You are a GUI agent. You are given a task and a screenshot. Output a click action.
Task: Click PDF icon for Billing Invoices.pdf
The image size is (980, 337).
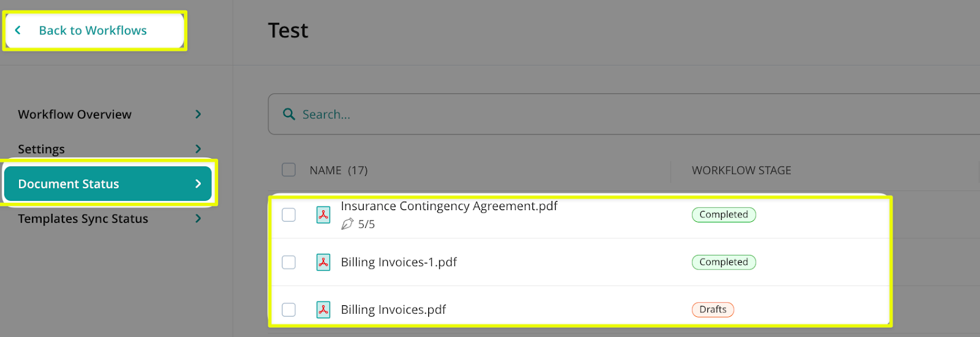pyautogui.click(x=323, y=309)
